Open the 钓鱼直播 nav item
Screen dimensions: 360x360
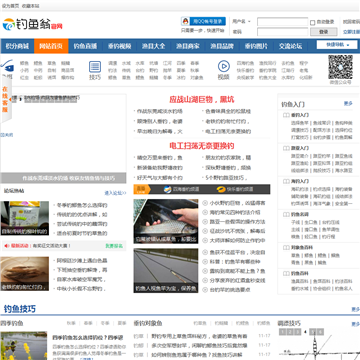click(85, 46)
